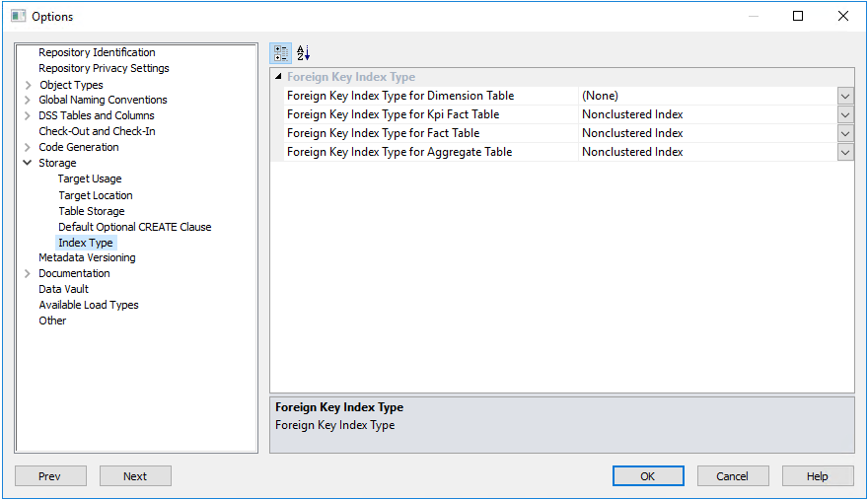Select Repository Privacy Settings in tree
Viewport: 868px width, 500px height.
pyautogui.click(x=104, y=68)
